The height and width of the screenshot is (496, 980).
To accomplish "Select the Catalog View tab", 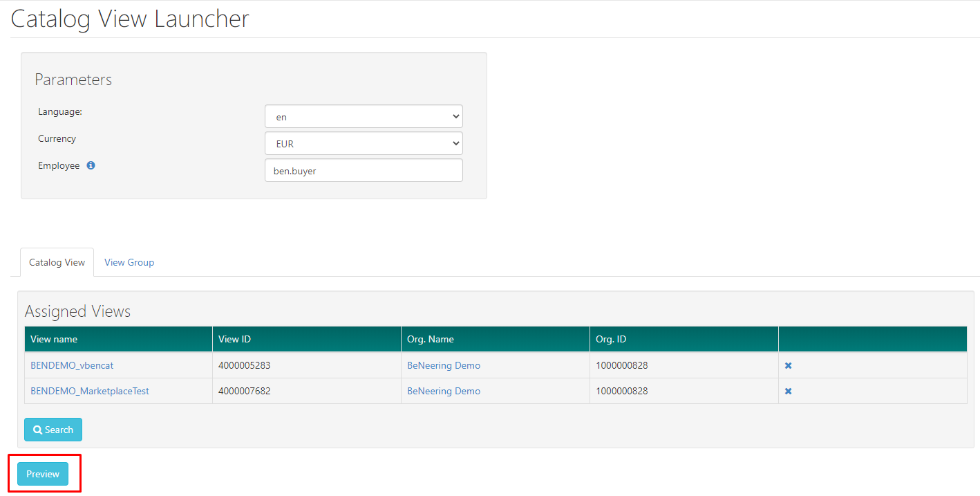I will click(57, 262).
